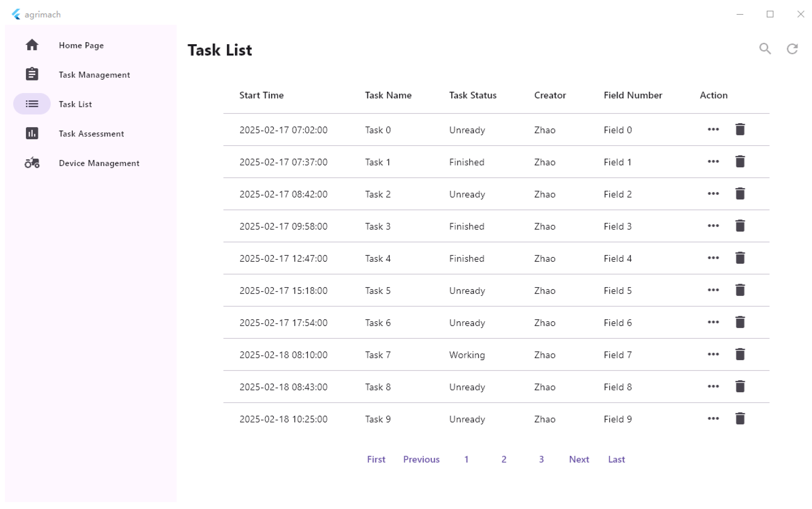The image size is (812, 509).
Task: Expand three-dot menu for Task 7
Action: click(x=713, y=354)
